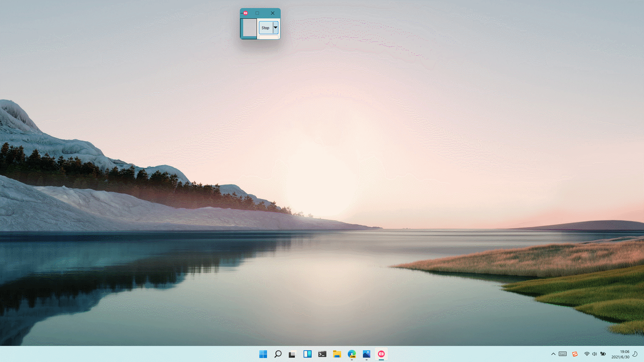644x362 pixels.
Task: Close the screen recorder window
Action: tap(273, 13)
